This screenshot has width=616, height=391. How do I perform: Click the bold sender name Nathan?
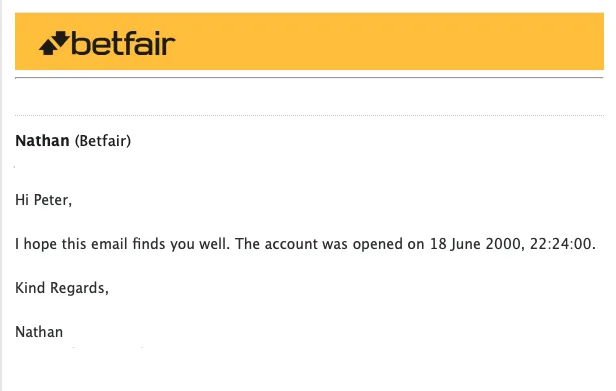pos(42,141)
